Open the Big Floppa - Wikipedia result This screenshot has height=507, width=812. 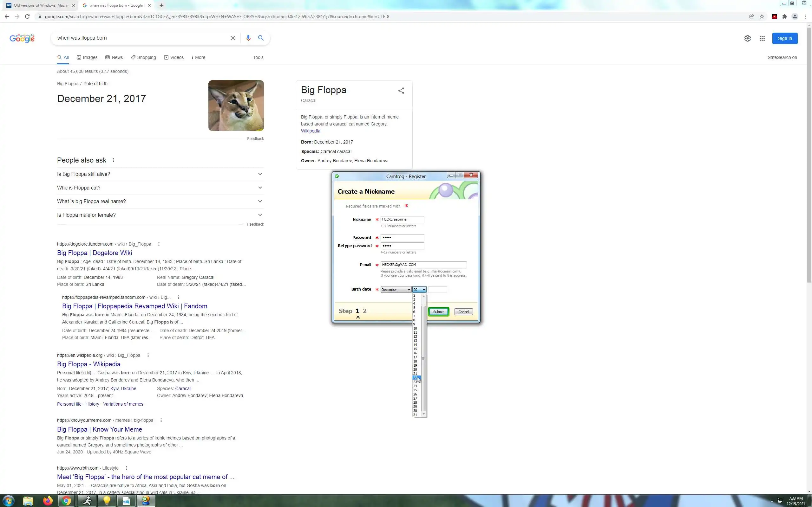(88, 364)
